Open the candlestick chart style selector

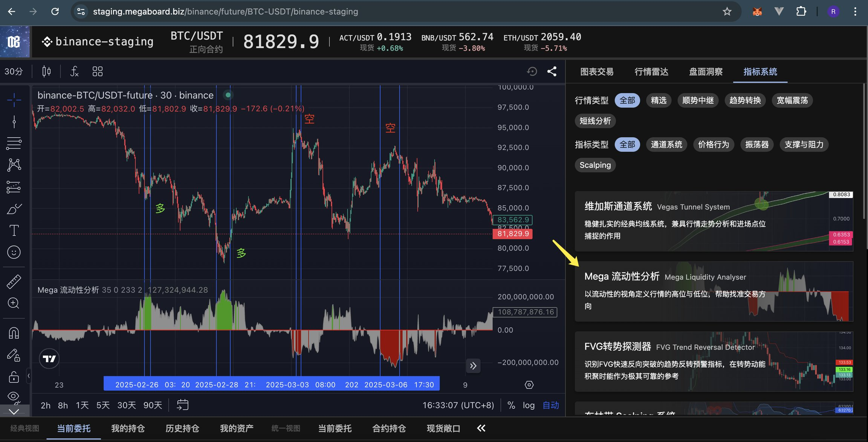pyautogui.click(x=46, y=71)
